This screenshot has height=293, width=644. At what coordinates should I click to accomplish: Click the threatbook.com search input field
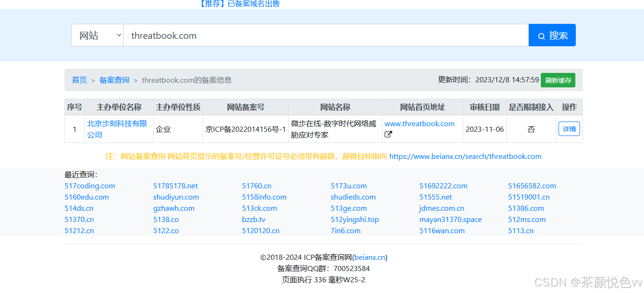point(326,36)
